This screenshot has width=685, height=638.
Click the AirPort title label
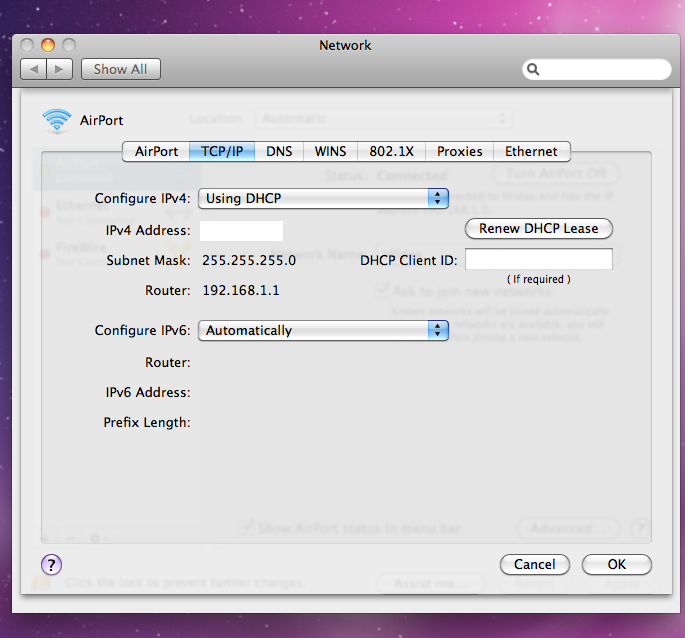(x=101, y=120)
